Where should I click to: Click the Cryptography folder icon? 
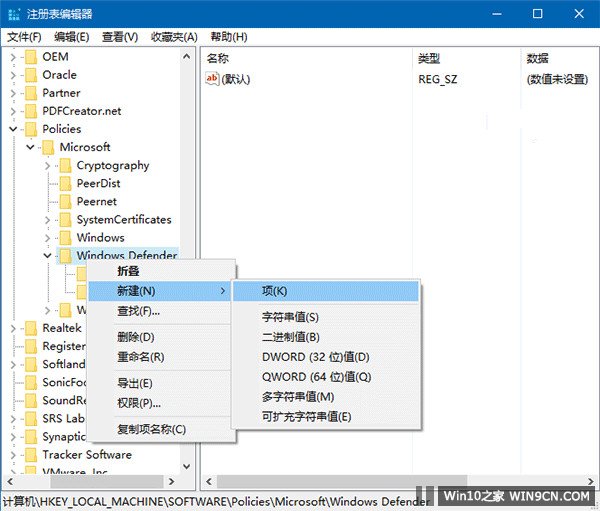coord(64,166)
